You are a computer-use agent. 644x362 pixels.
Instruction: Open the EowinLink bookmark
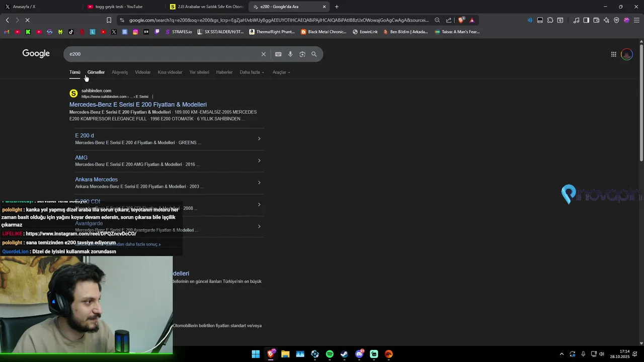365,32
